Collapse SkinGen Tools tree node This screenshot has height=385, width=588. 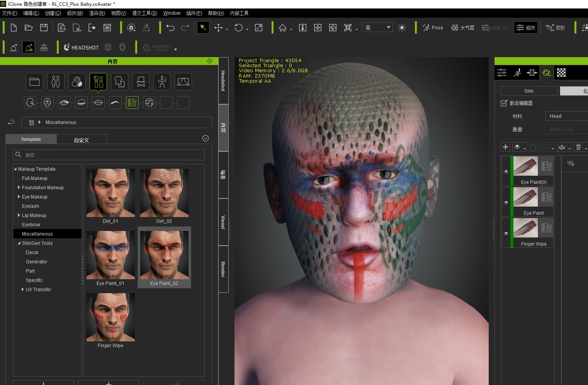pyautogui.click(x=19, y=243)
